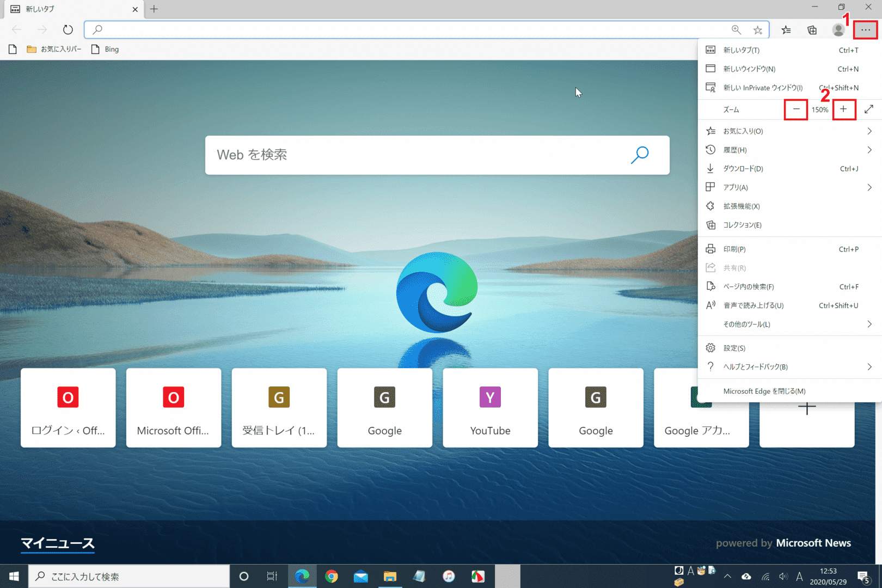Click the マイニュース heading
The width and height of the screenshot is (882, 588).
58,543
